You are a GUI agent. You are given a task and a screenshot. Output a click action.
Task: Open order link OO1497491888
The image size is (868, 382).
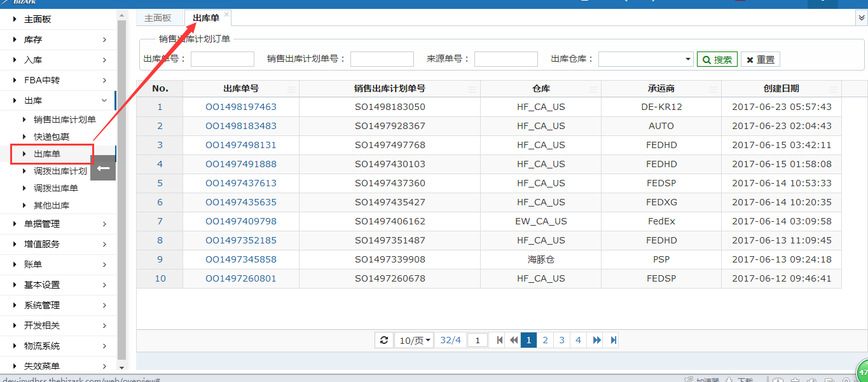click(x=241, y=164)
